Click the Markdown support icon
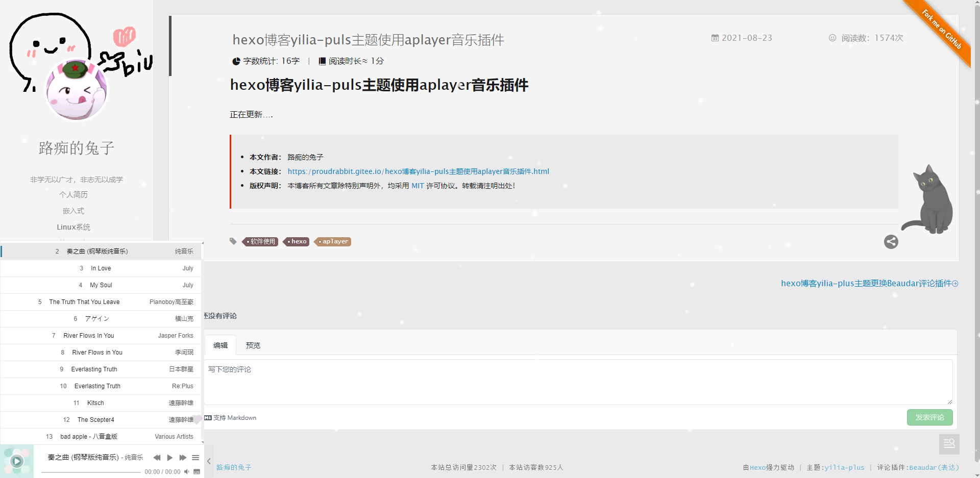Image resolution: width=980 pixels, height=478 pixels. (x=208, y=418)
